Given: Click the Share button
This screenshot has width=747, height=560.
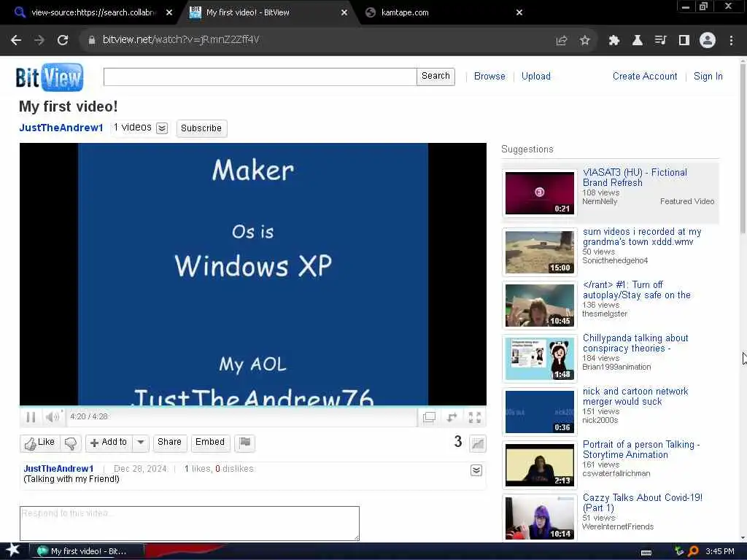Looking at the screenshot, I should (x=169, y=443).
